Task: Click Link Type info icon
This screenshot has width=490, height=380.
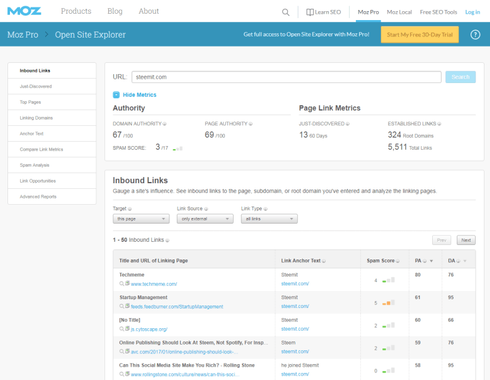Action: [266, 209]
